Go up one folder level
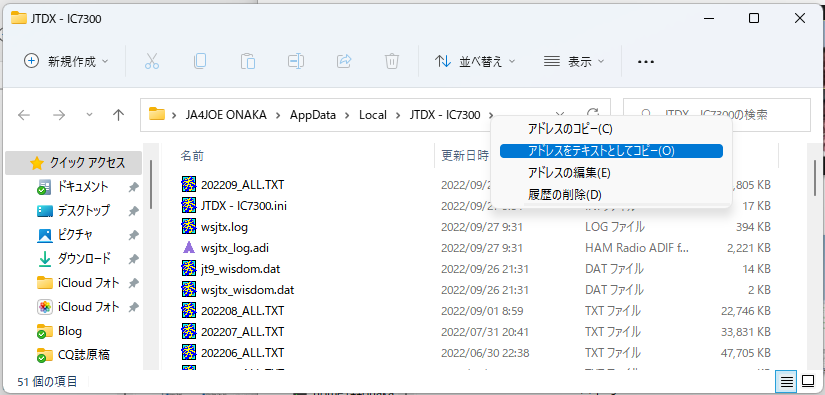Screen dimensions: 825x395 [x=118, y=115]
